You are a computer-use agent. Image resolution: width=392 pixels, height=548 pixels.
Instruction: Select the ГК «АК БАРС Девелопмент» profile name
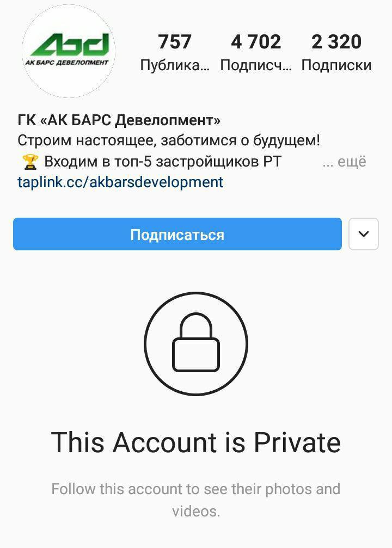point(119,120)
